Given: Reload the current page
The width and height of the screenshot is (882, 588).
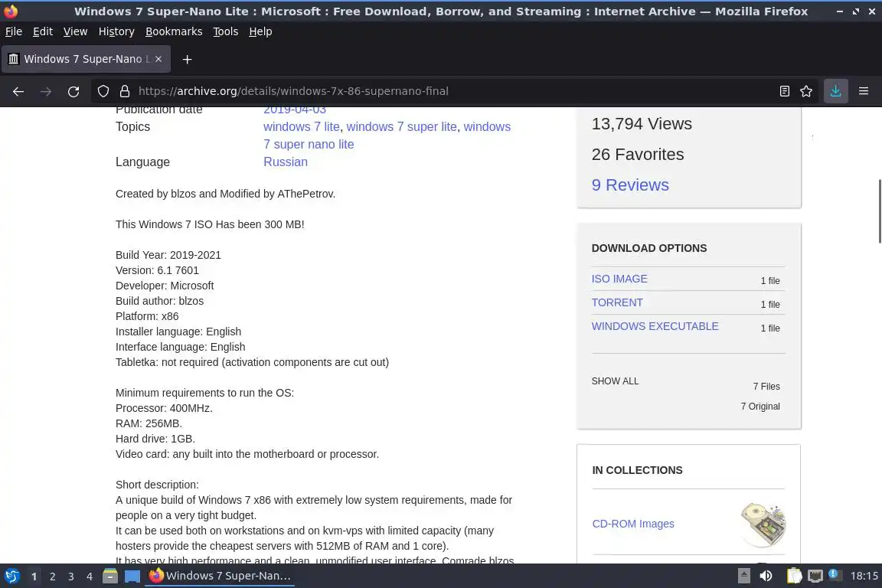Looking at the screenshot, I should pyautogui.click(x=73, y=91).
